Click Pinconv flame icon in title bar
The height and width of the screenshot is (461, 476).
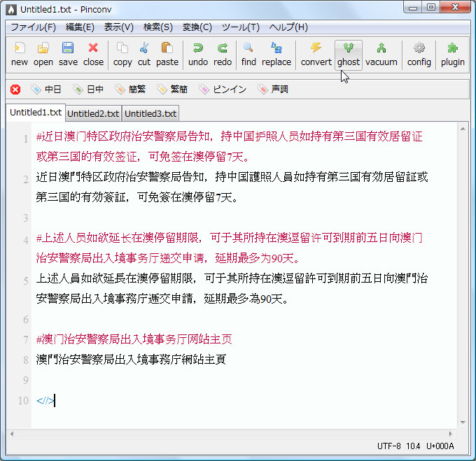coord(11,9)
